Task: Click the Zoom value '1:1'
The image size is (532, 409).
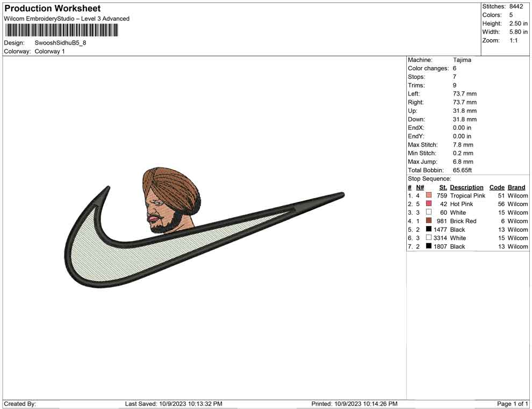Action: (x=513, y=40)
